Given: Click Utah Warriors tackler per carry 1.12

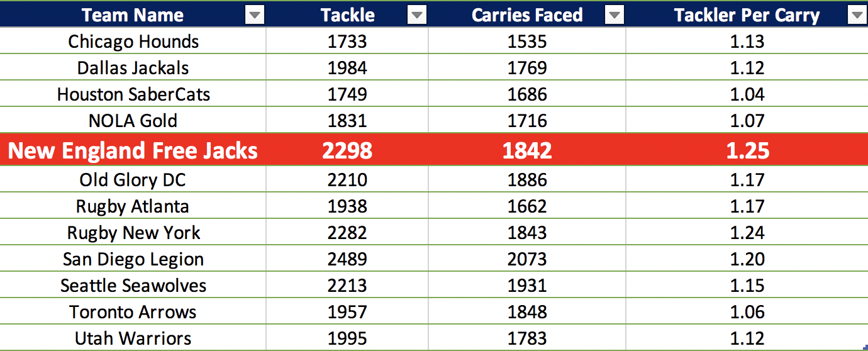Looking at the screenshot, I should 747,338.
